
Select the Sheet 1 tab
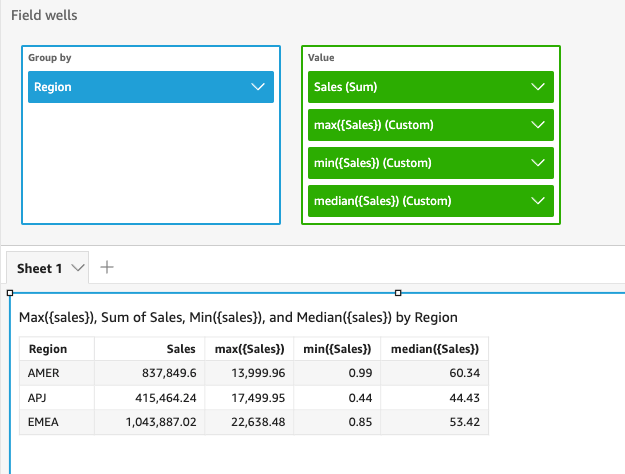tap(40, 268)
